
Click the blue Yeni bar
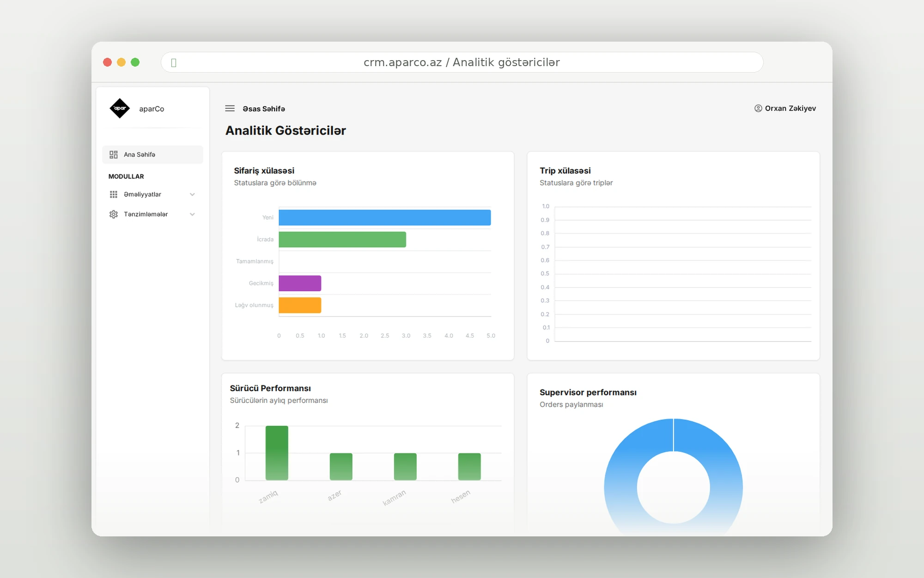click(x=384, y=218)
